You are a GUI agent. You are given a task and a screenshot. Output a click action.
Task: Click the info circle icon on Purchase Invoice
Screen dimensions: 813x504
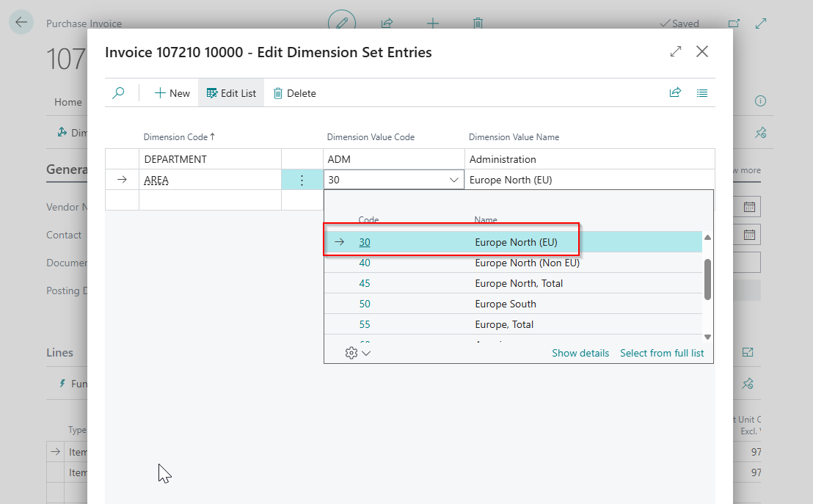(760, 101)
